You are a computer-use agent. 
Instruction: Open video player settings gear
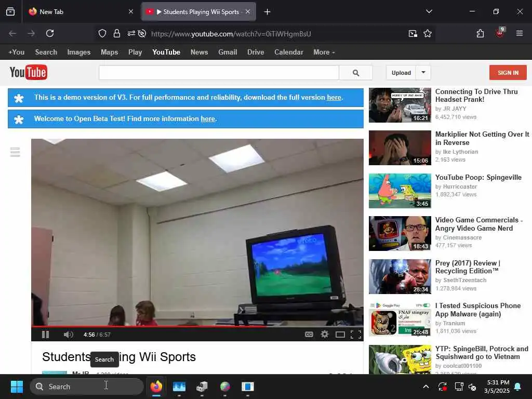coord(325,335)
